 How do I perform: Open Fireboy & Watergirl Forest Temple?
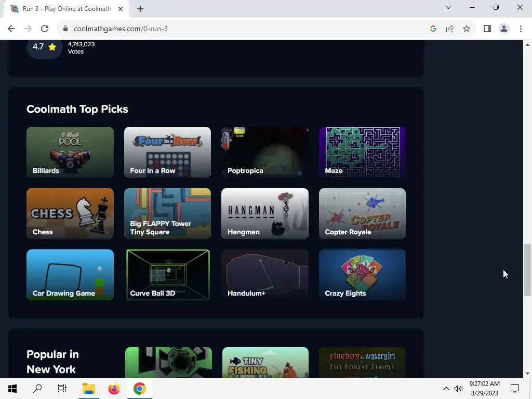362,362
